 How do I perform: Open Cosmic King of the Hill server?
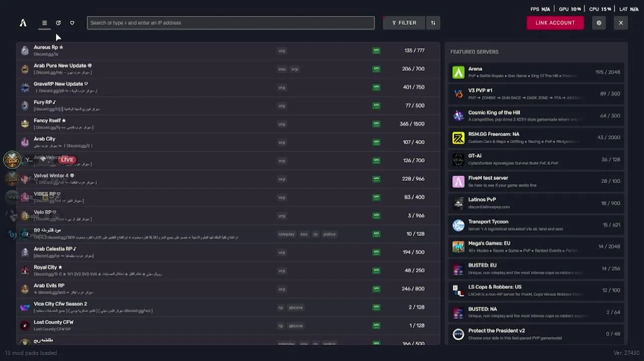point(536,116)
